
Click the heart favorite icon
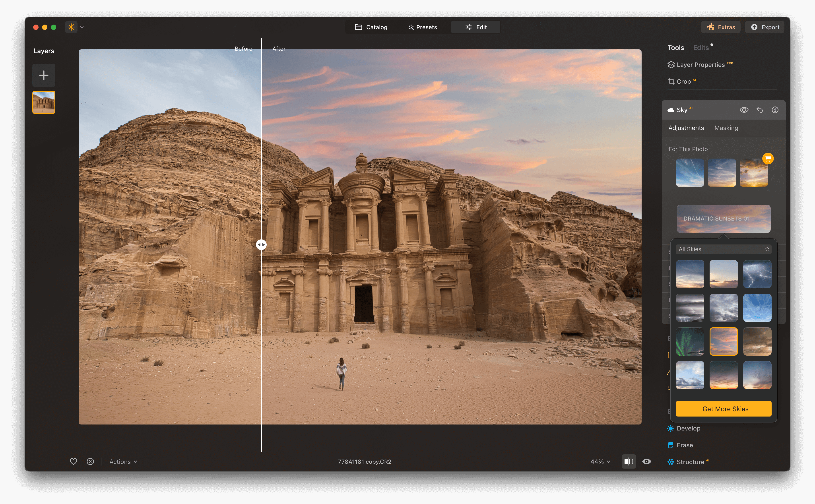73,461
